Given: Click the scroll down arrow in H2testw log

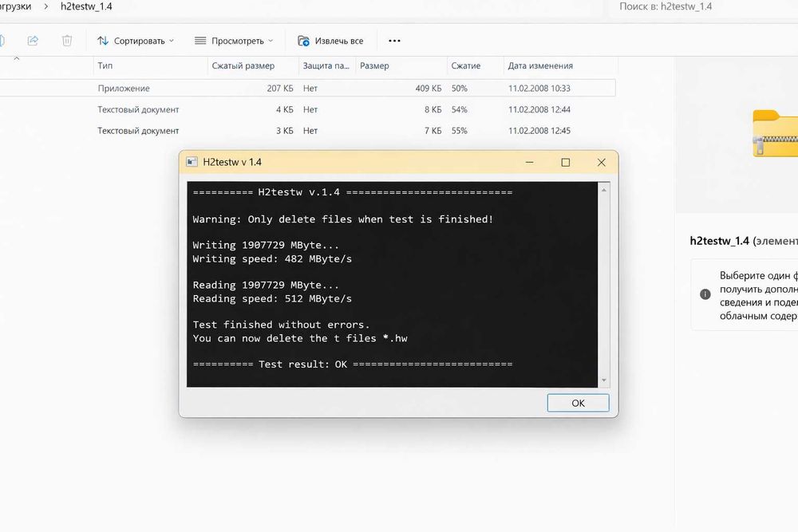Looking at the screenshot, I should click(x=604, y=380).
